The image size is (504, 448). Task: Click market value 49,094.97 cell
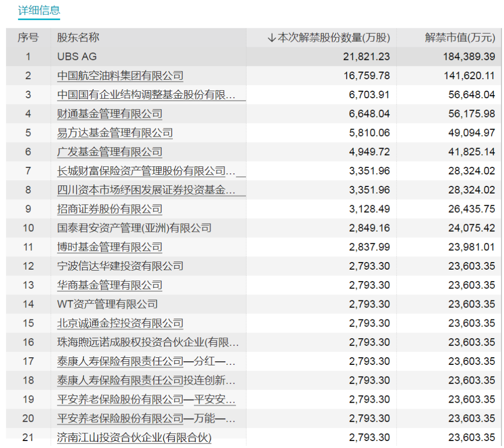point(472,133)
